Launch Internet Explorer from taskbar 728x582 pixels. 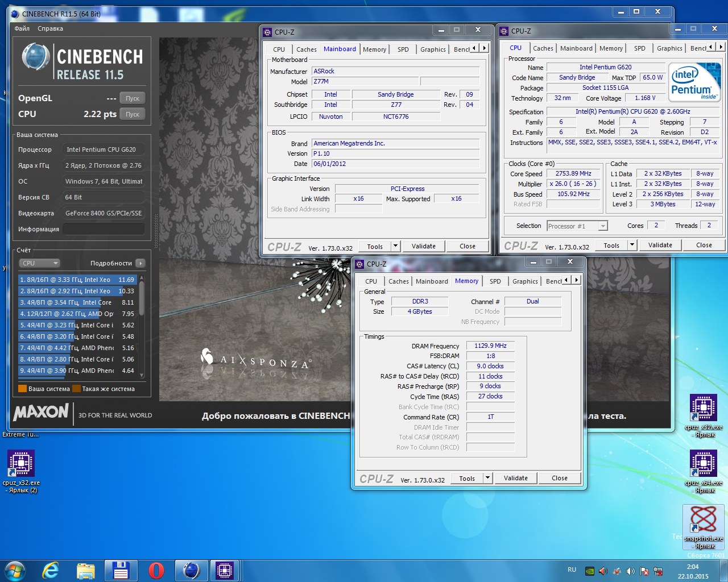(x=51, y=570)
